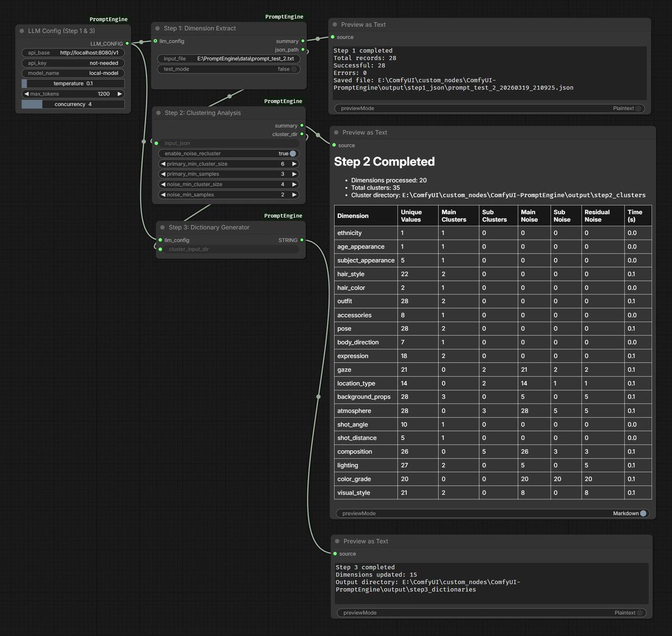This screenshot has height=636, width=672.
Task: Toggle previewMode Markdown on Step 2 preview
Action: coord(643,513)
